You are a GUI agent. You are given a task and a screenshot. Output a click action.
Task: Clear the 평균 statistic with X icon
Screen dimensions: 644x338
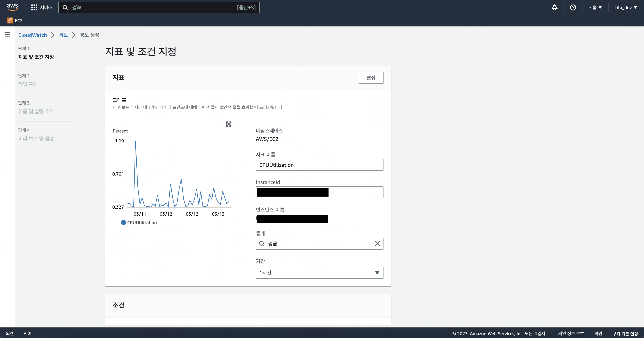pyautogui.click(x=377, y=244)
